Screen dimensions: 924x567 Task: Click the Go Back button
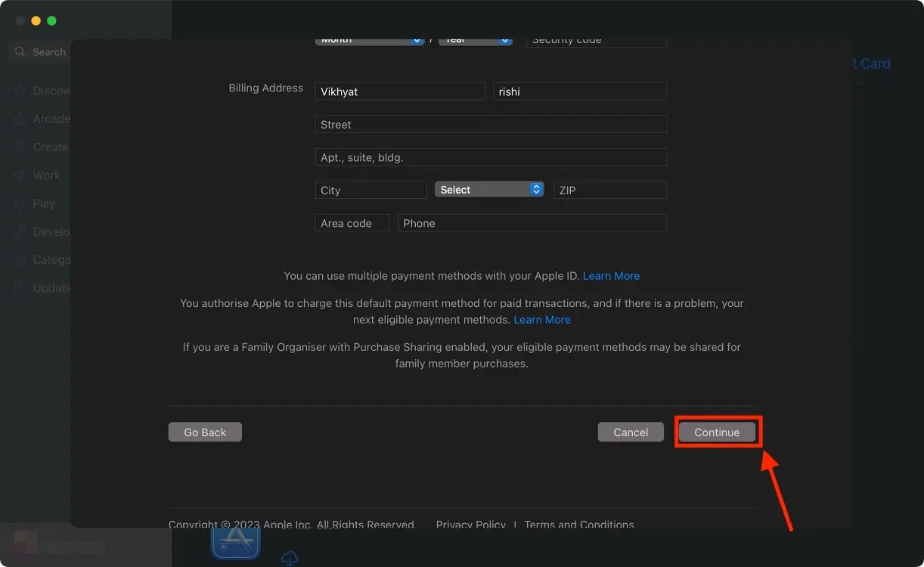(205, 432)
